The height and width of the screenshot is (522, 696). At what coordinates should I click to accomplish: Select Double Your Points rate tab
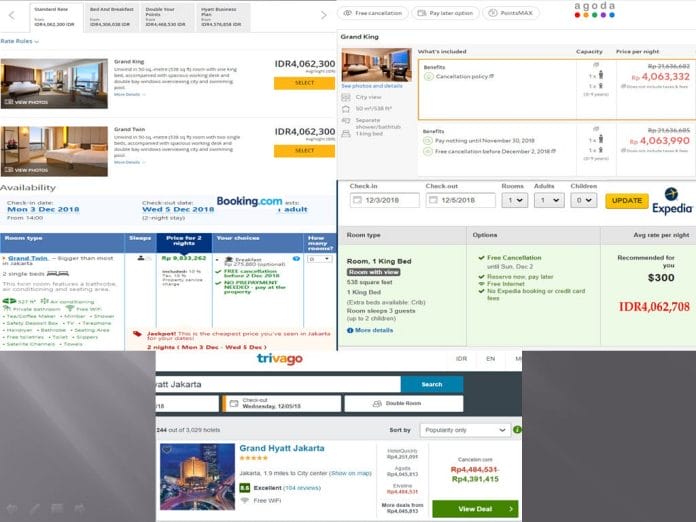point(168,17)
